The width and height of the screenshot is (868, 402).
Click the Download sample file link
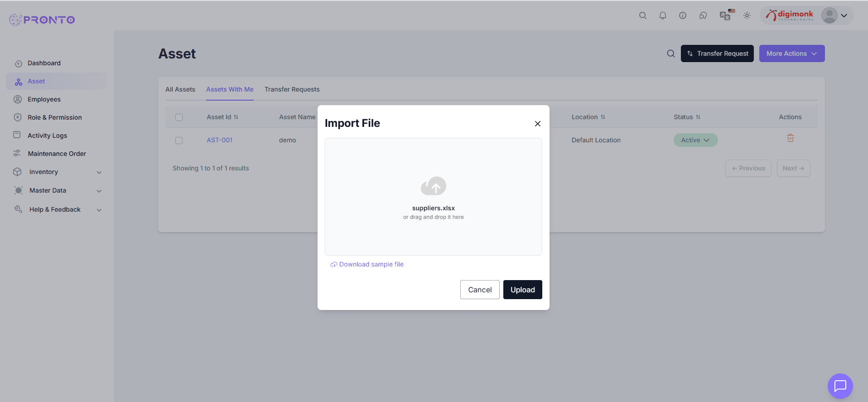[x=367, y=264]
